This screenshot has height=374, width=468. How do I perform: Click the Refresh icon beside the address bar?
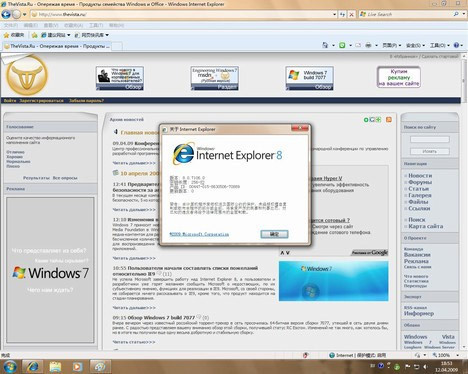342,14
